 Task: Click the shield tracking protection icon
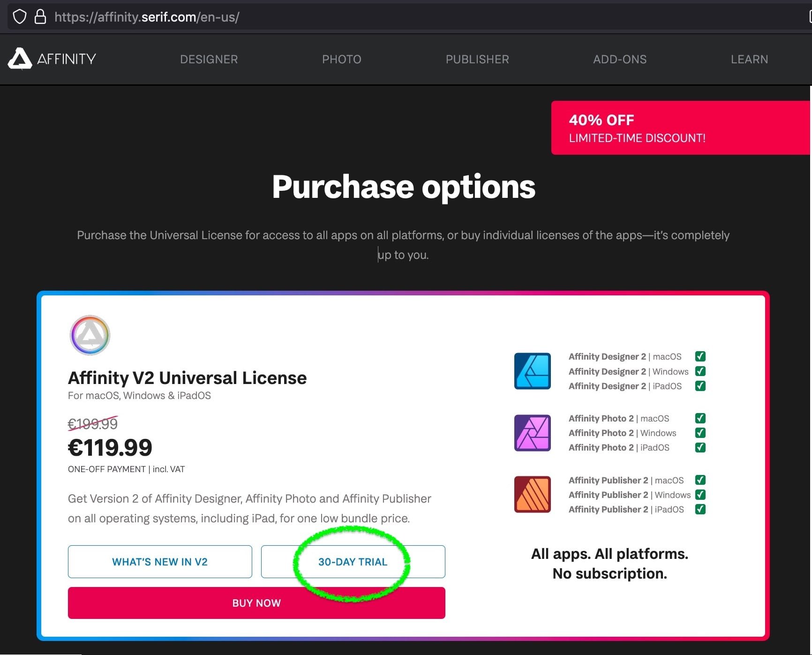point(19,17)
